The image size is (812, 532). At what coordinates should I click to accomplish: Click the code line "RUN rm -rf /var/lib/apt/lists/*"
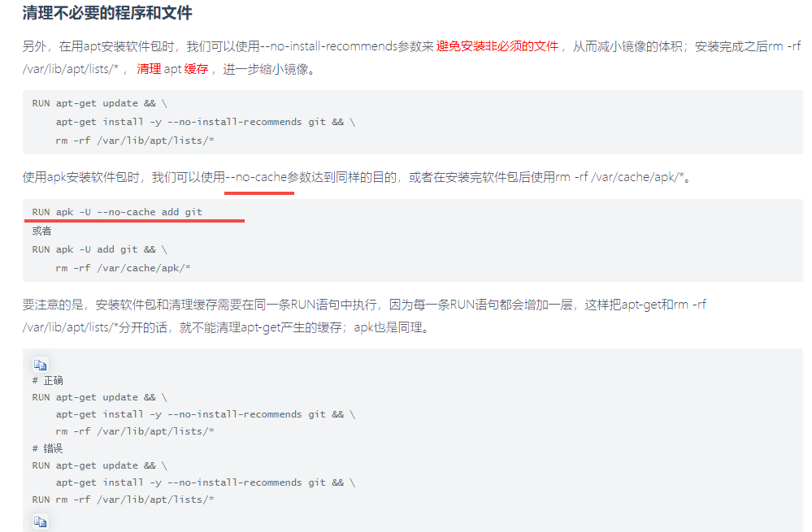(124, 500)
